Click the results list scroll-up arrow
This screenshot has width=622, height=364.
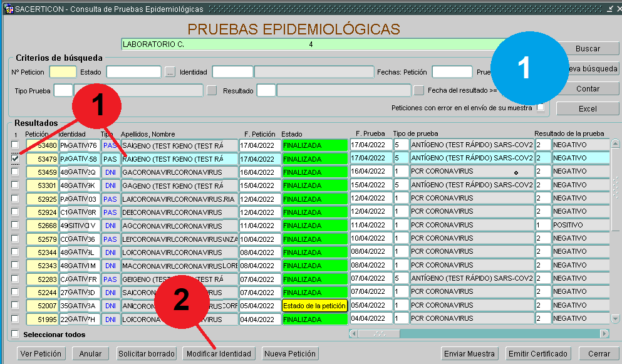coord(616,144)
